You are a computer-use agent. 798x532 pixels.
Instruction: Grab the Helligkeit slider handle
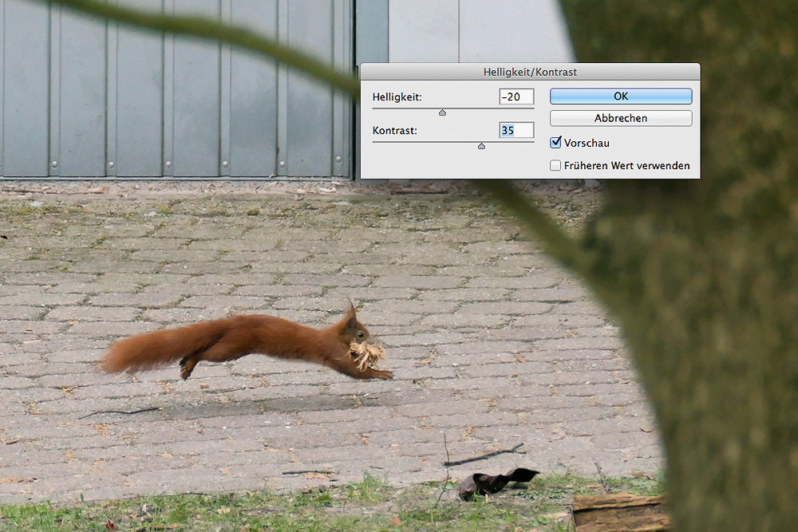442,112
